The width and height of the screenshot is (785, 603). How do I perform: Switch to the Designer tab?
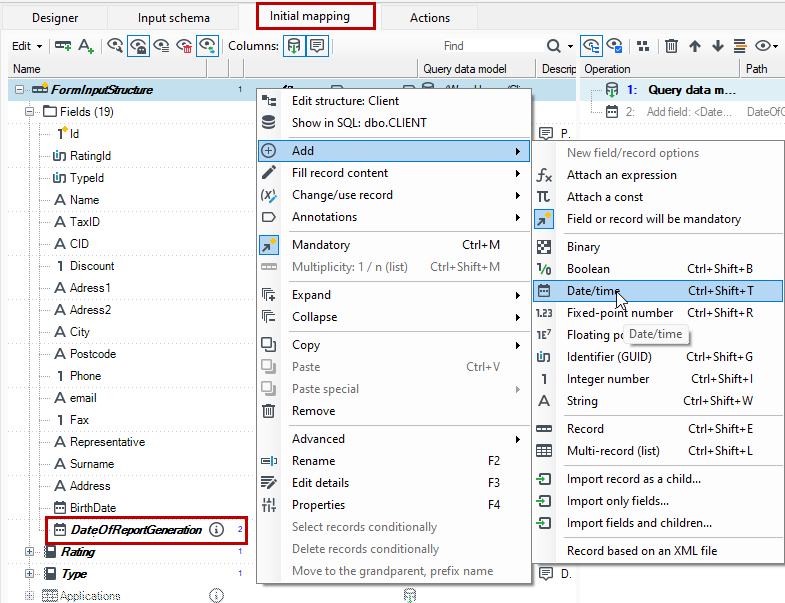tap(55, 18)
